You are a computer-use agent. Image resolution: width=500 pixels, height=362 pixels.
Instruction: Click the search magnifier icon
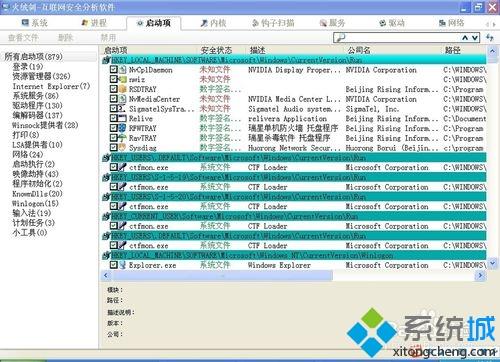pos(340,38)
